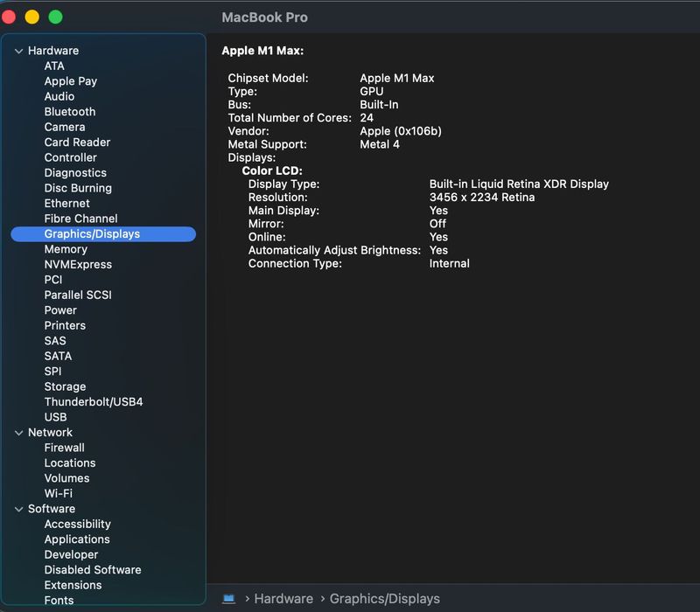Select Fibre Channel in the sidebar
The height and width of the screenshot is (612, 700).
[x=80, y=219]
